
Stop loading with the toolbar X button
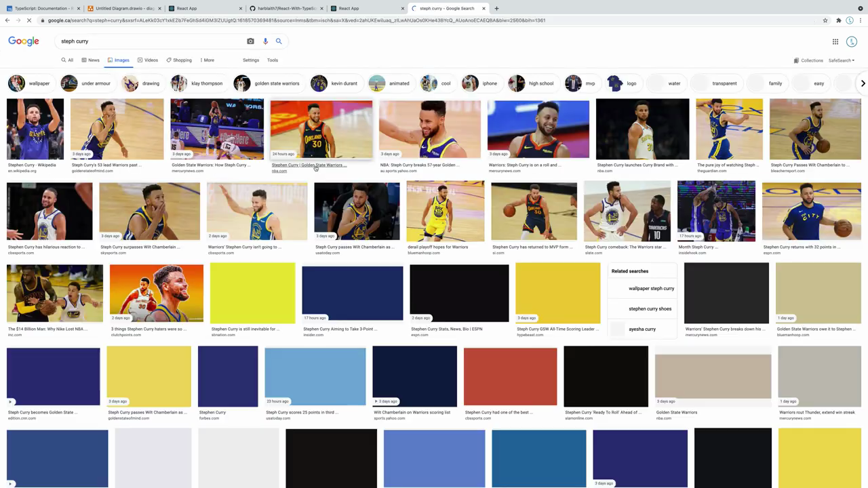coord(31,20)
